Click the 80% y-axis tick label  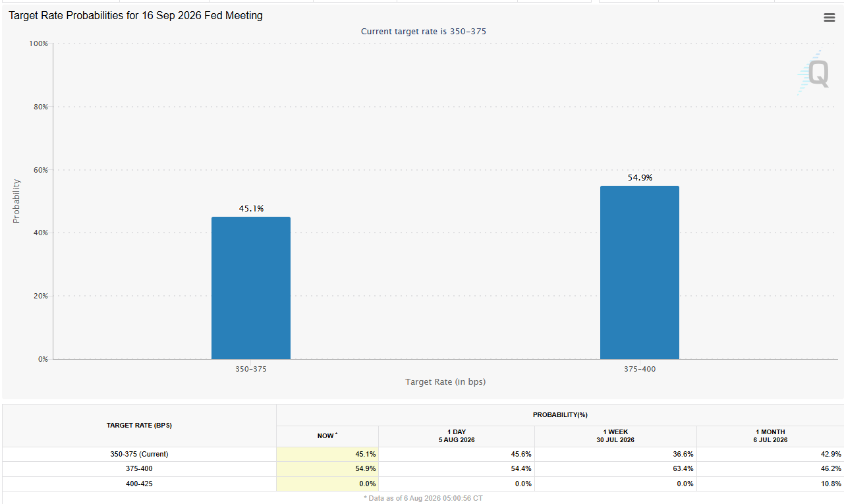coord(40,107)
